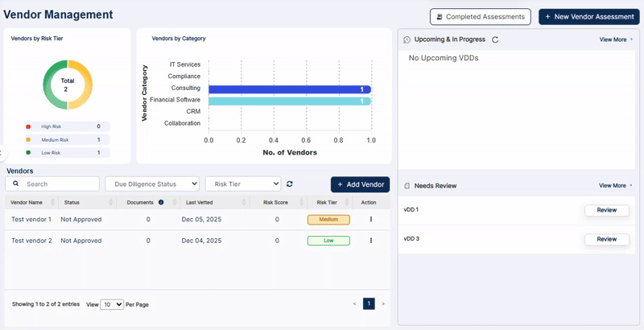Click the Add Vendor button
Image resolution: width=644 pixels, height=330 pixels.
point(360,184)
